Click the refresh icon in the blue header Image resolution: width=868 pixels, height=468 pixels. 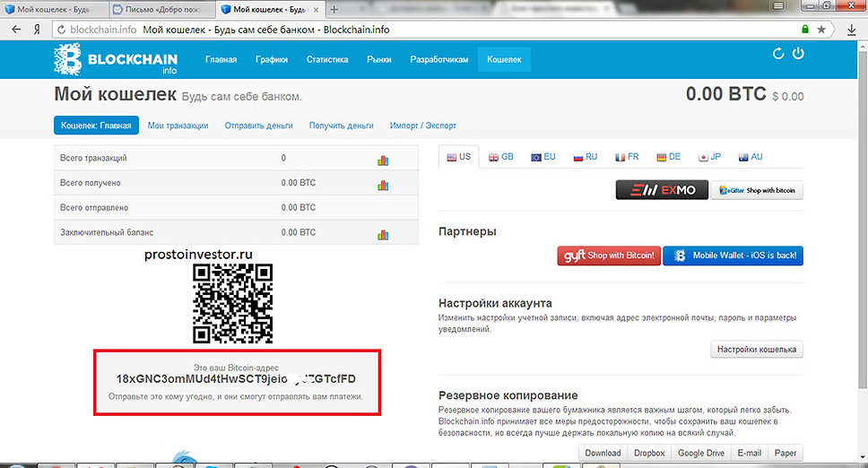tap(778, 54)
